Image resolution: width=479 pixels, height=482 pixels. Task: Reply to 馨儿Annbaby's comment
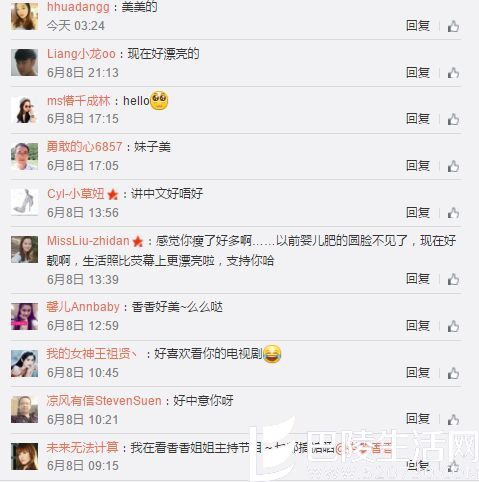418,326
